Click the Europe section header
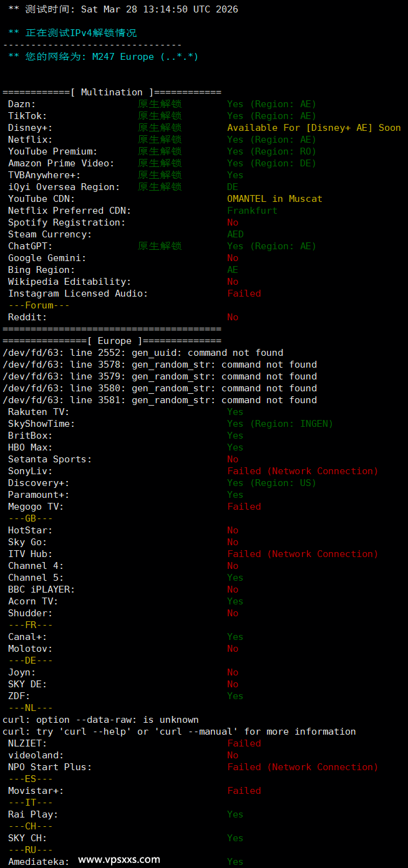Image resolution: width=408 pixels, height=868 pixels. [x=112, y=341]
